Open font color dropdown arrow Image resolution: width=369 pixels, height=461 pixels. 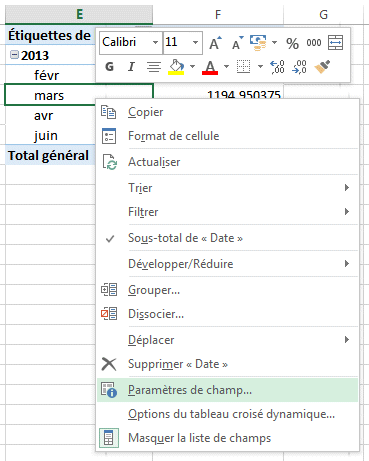tap(226, 66)
